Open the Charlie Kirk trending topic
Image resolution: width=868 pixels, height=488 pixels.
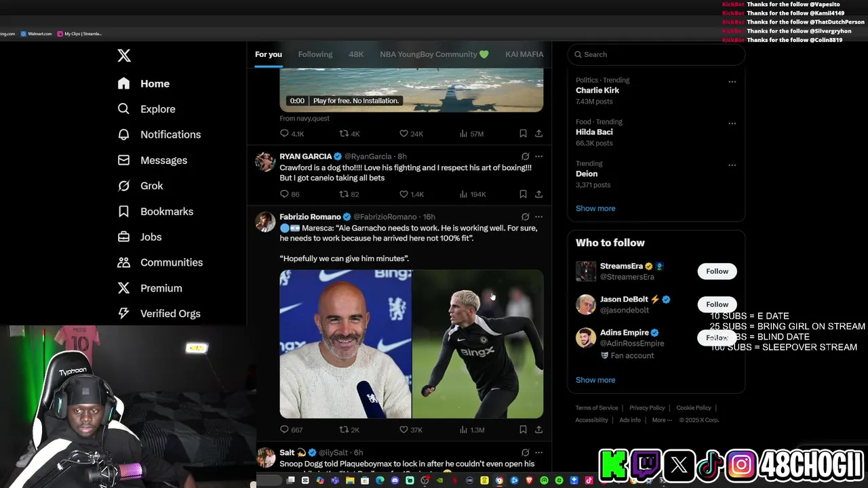coord(597,90)
